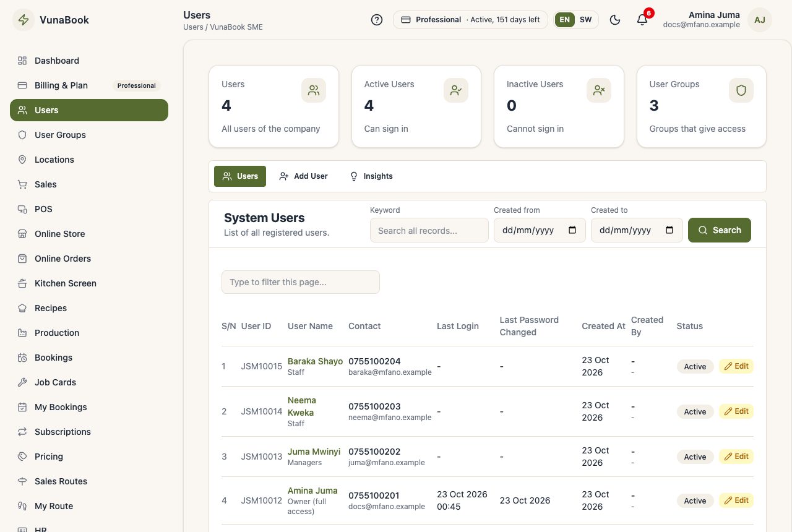The image size is (792, 532).
Task: Switch to the Insights tab
Action: [x=371, y=176]
